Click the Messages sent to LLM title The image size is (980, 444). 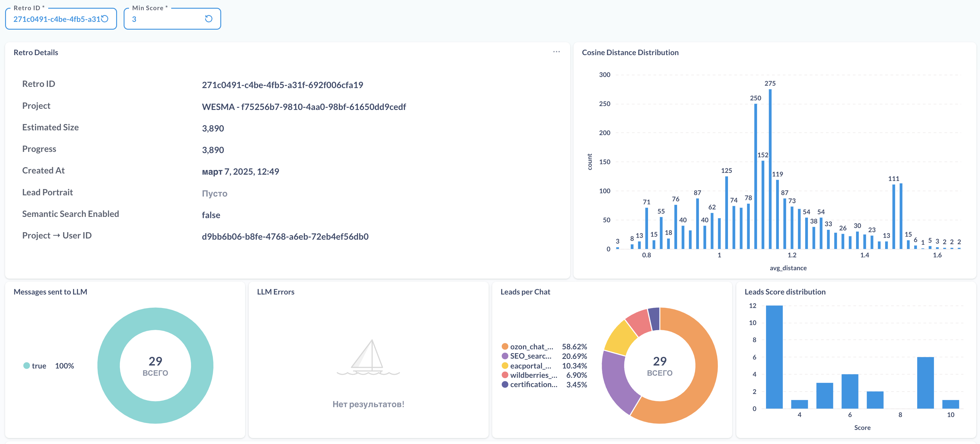pos(50,292)
